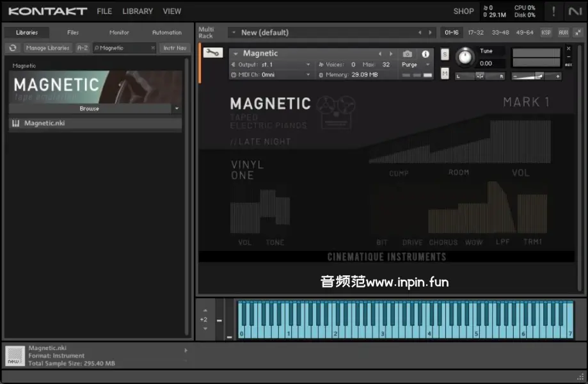Screen dimensions: 588x384
Task: Click the Tune knob
Action: (x=465, y=58)
